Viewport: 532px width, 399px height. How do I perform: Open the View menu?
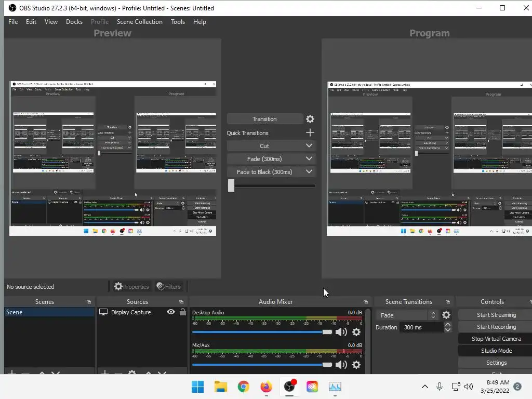(x=51, y=22)
